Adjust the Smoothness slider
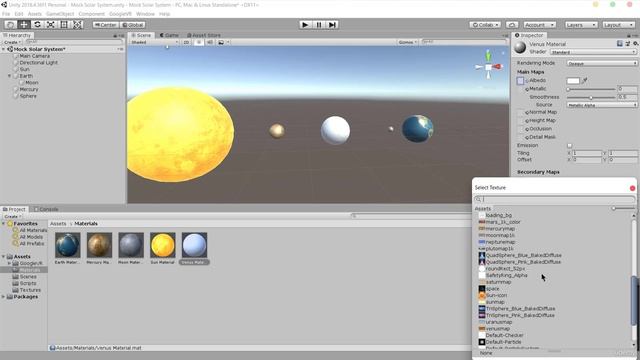640x360 pixels. coord(591,98)
